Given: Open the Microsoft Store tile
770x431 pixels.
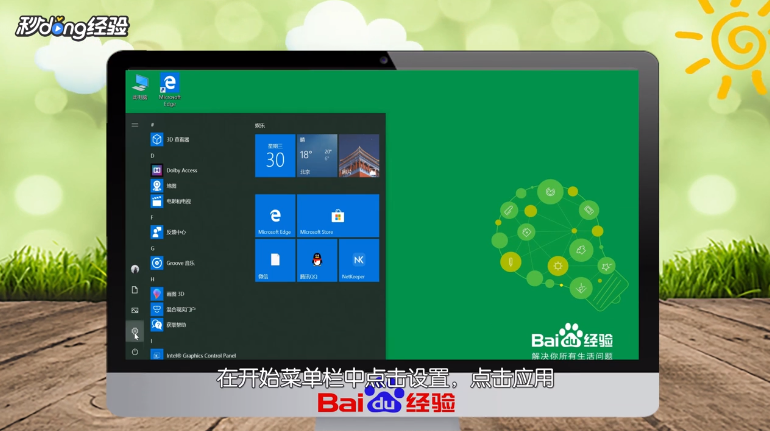Looking at the screenshot, I should click(338, 216).
